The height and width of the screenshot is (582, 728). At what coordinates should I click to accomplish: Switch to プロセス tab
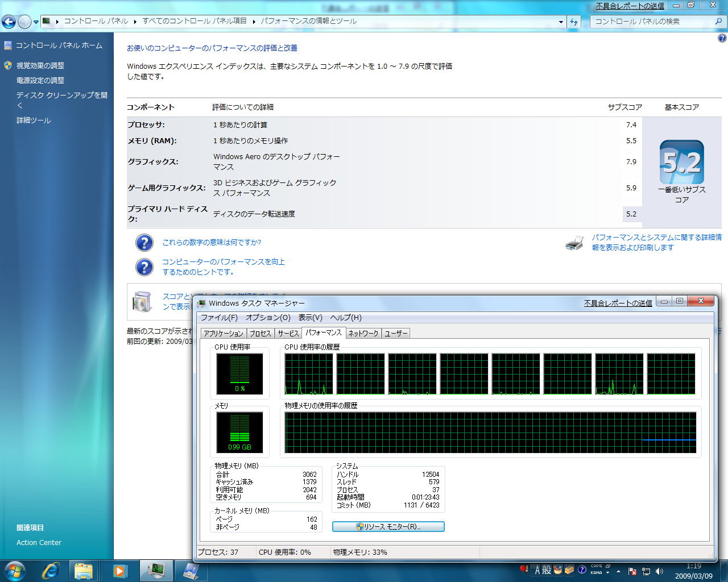(x=260, y=334)
